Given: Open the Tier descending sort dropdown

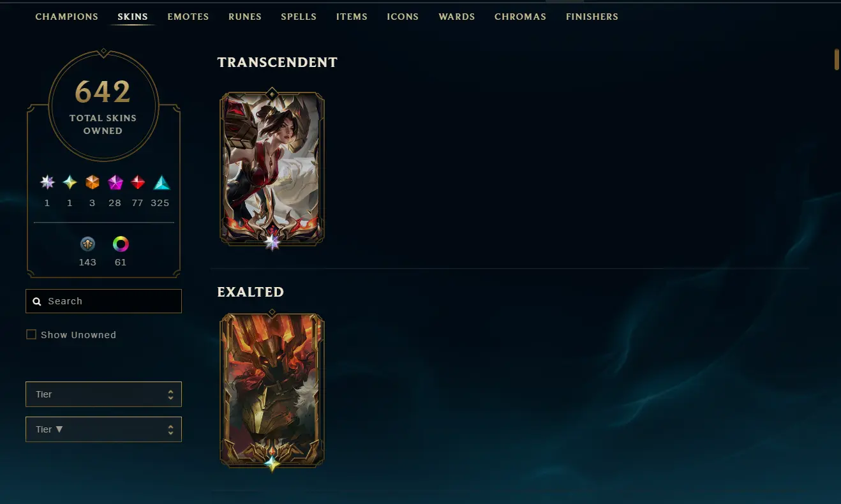Looking at the screenshot, I should point(103,429).
